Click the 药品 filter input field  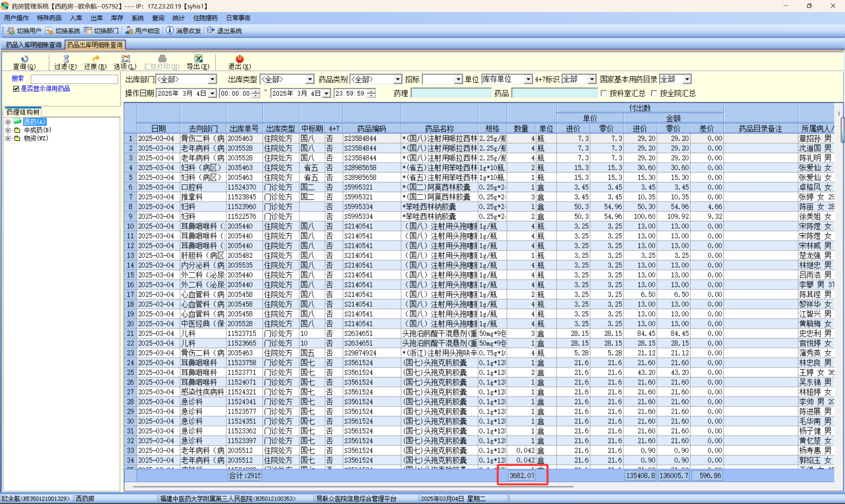554,94
